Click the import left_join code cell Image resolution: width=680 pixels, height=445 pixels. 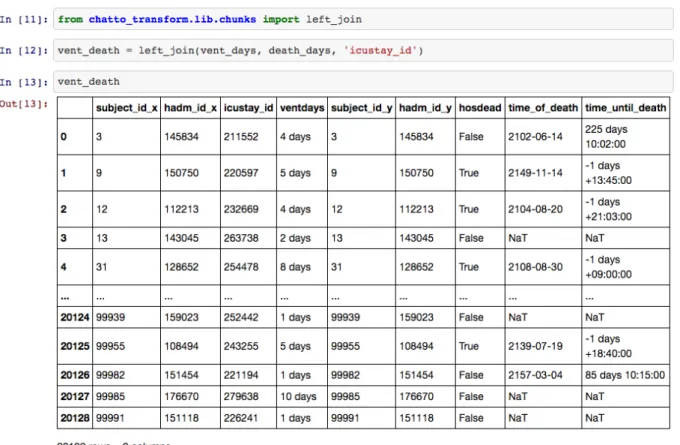click(x=363, y=19)
